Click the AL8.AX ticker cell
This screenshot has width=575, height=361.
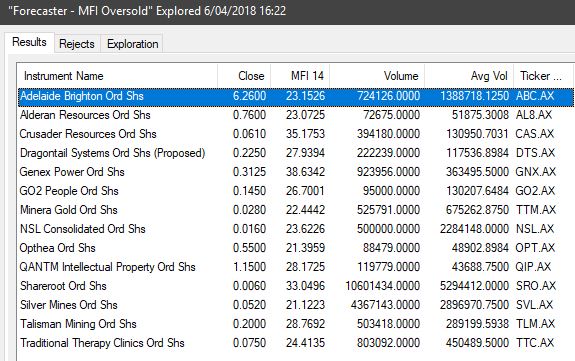pyautogui.click(x=534, y=115)
